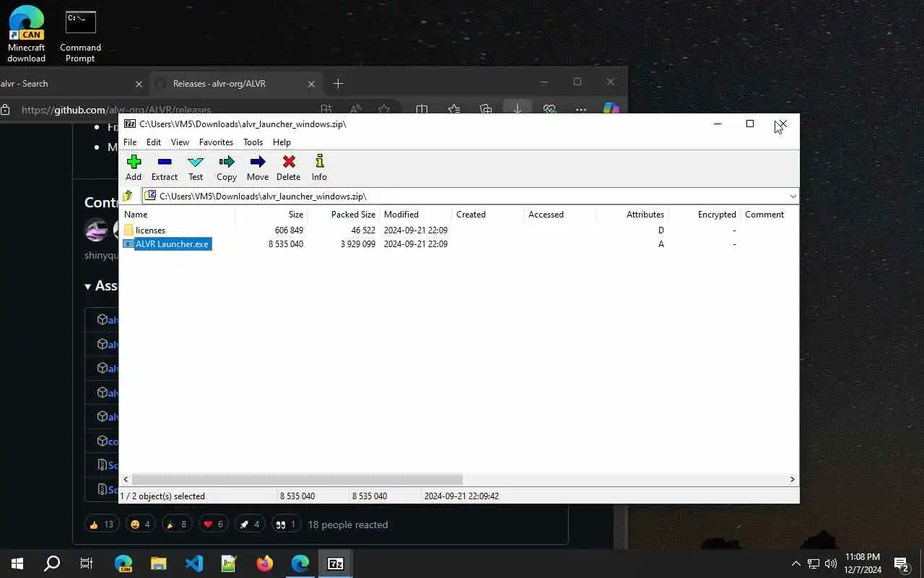924x578 pixels.
Task: Sort by the Encrypted column header
Action: coord(705,215)
